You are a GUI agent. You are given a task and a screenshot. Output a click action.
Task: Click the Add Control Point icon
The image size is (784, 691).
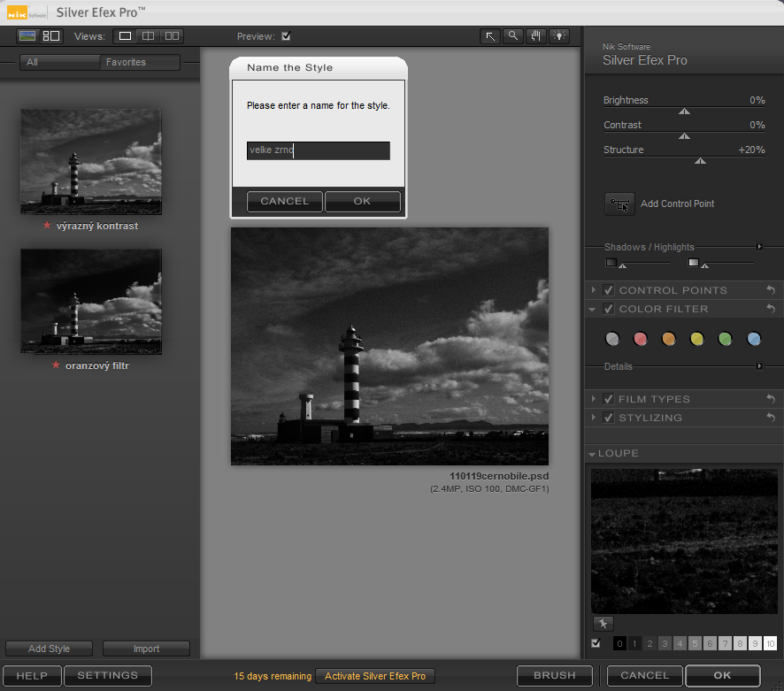[x=619, y=203]
